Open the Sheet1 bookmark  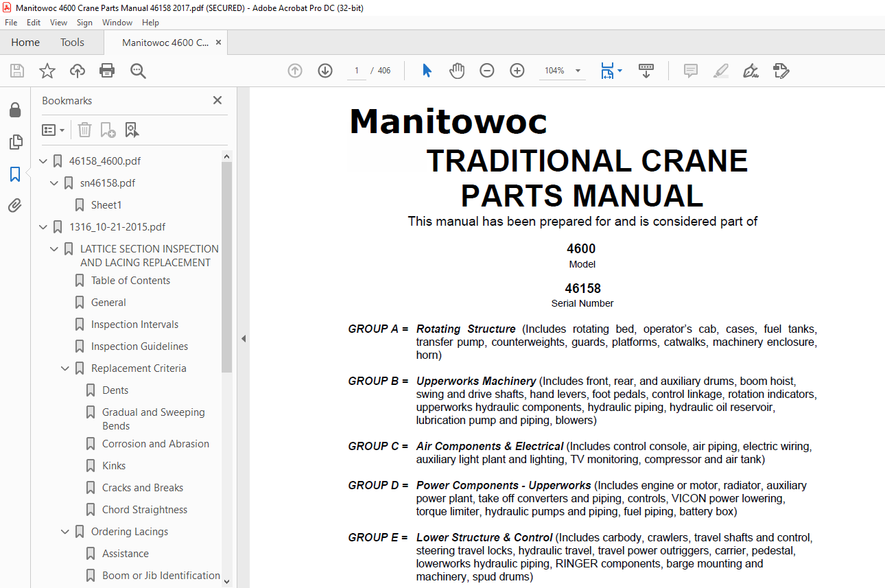tap(106, 205)
